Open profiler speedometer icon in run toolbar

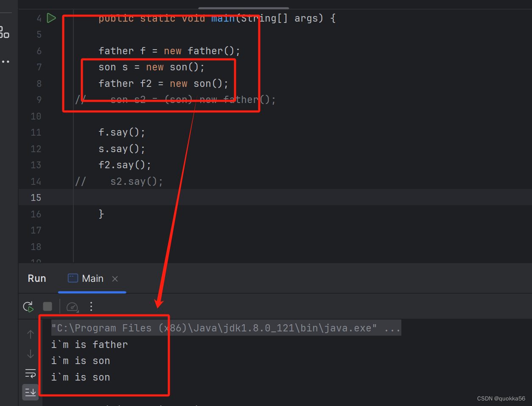click(73, 307)
